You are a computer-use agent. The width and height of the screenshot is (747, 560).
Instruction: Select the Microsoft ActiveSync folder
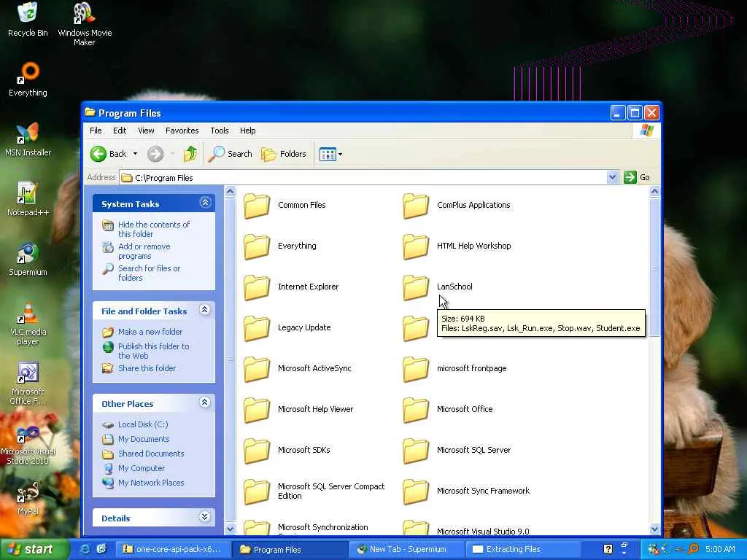click(x=298, y=368)
